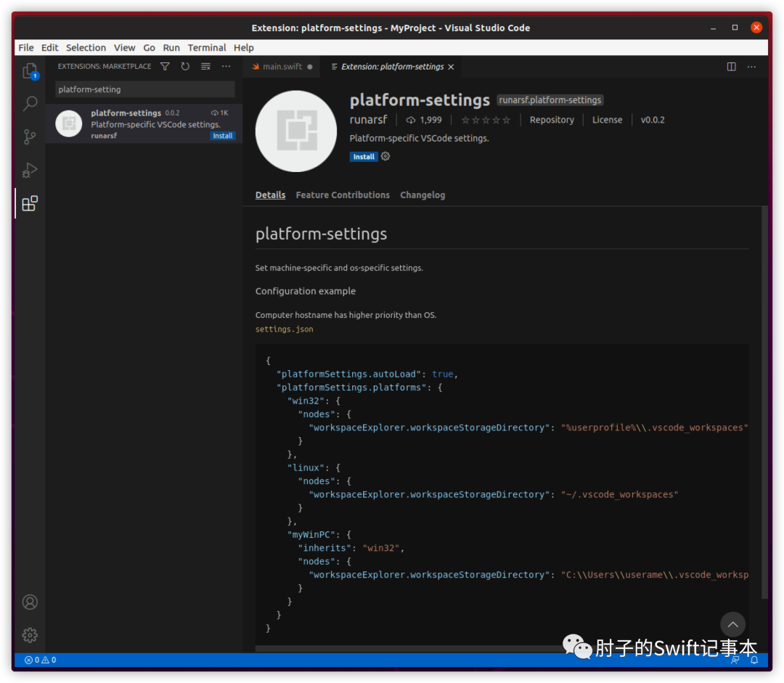Open Extensions panel more actions menu
The width and height of the screenshot is (784, 683).
(226, 67)
